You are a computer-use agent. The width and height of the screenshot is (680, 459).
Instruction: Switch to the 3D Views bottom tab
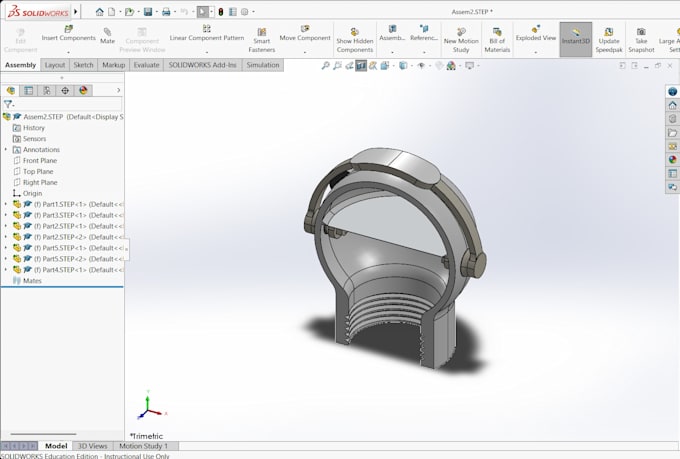pos(92,446)
